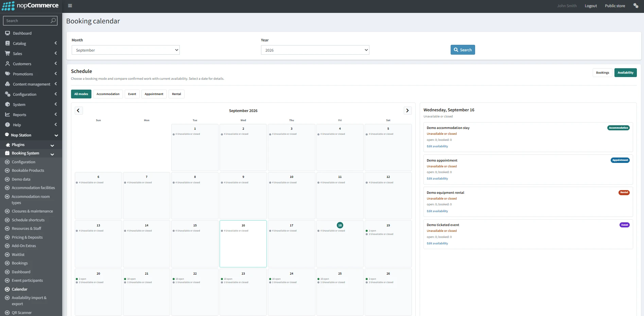Click the Configuration gears icon in sidebar
The width and height of the screenshot is (644, 316).
[x=7, y=94]
